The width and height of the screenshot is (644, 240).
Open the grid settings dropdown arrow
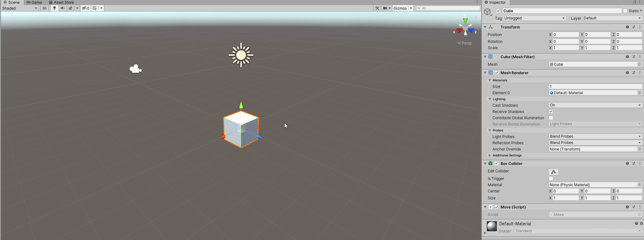pyautogui.click(x=101, y=8)
